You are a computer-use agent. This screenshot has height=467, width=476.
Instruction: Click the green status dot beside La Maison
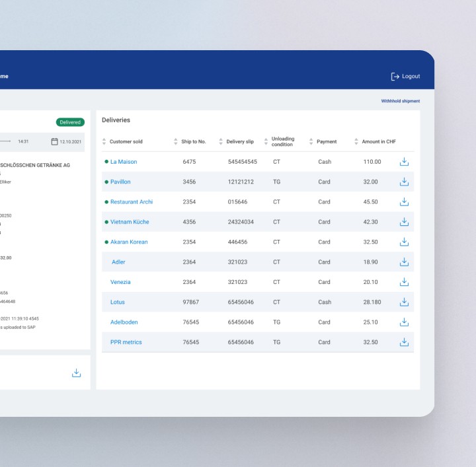(106, 162)
